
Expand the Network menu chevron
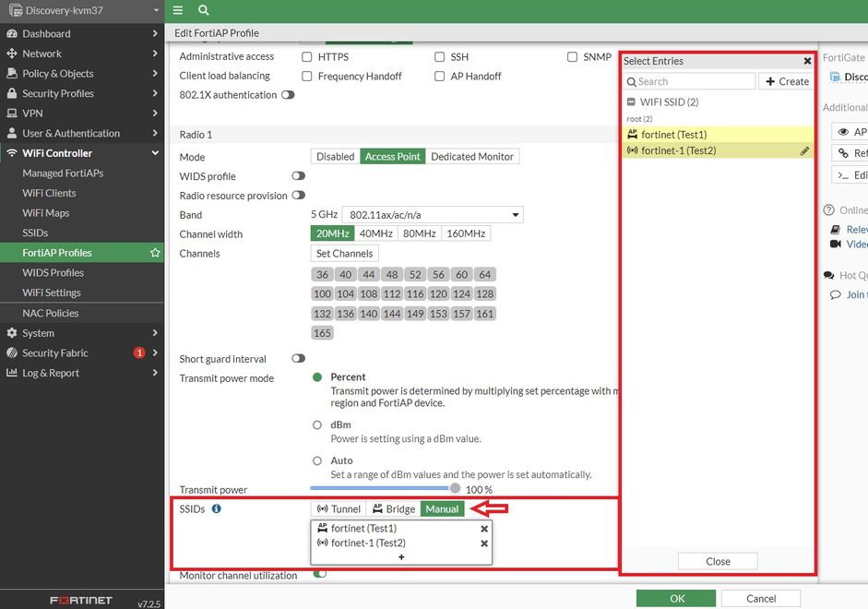[x=155, y=54]
